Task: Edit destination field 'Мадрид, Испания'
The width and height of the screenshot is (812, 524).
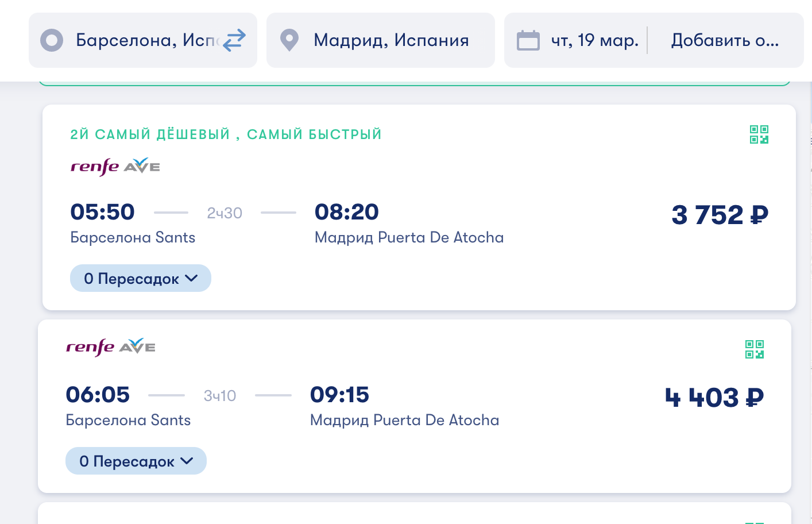Action: [391, 40]
